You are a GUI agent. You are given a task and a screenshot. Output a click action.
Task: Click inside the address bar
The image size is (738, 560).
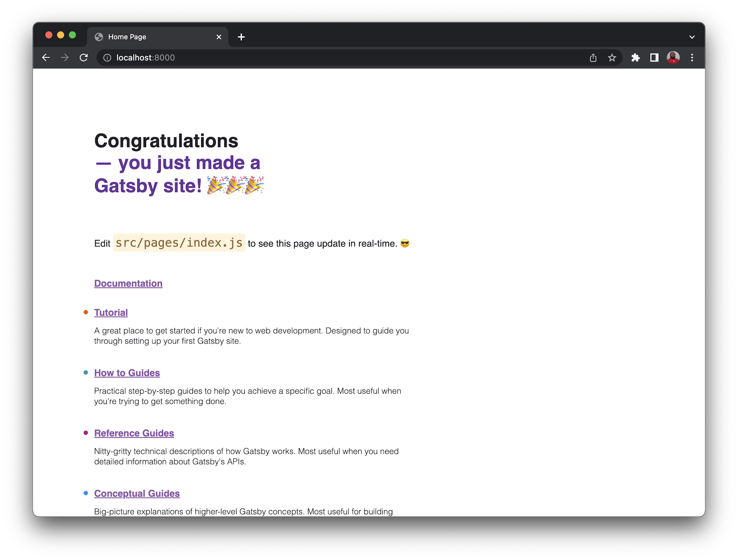[x=258, y=58]
